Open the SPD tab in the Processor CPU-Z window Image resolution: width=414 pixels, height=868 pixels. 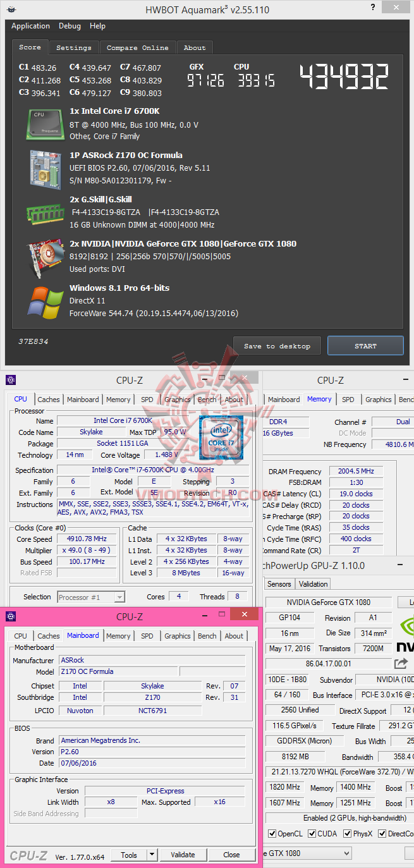pos(147,400)
